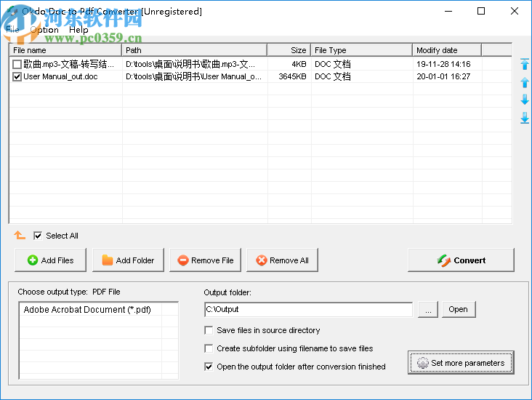The height and width of the screenshot is (400, 532).
Task: Minimize the Okdo converter window
Action: coord(448,11)
